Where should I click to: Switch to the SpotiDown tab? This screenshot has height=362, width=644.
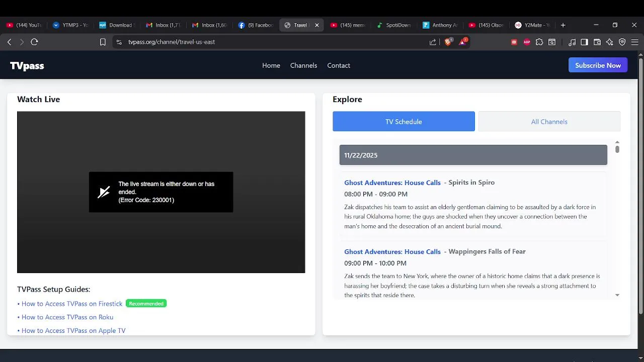394,25
